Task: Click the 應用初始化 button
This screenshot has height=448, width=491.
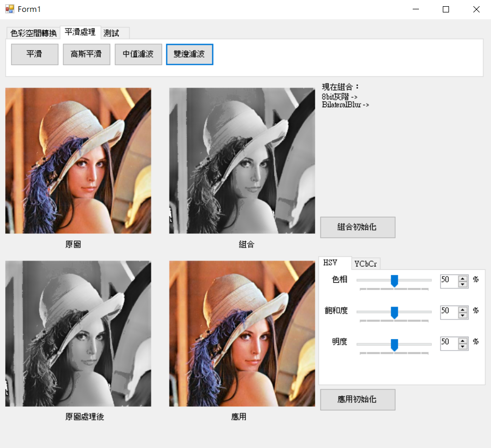Action: click(358, 399)
